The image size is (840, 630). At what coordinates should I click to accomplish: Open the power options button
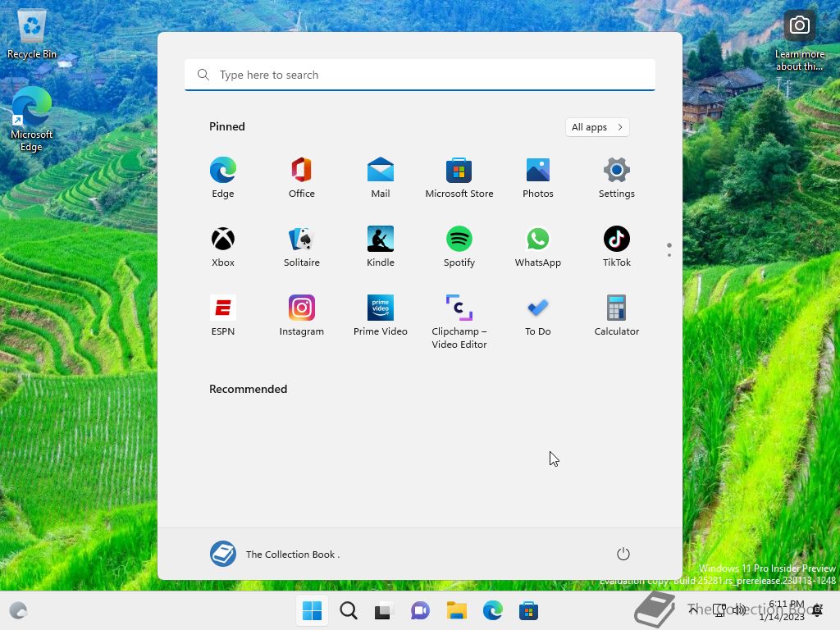pos(623,554)
